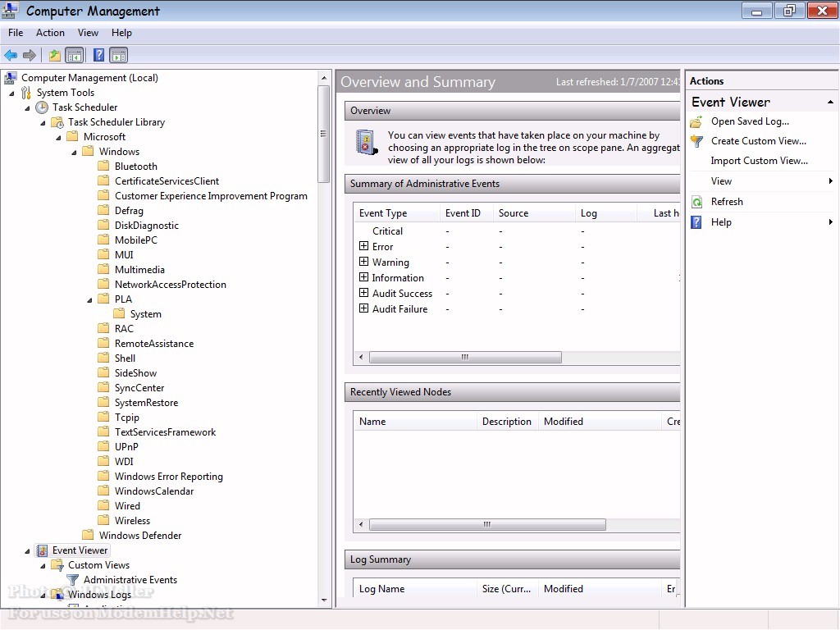840x630 pixels.
Task: Click Create Custom View... action
Action: pyautogui.click(x=759, y=141)
